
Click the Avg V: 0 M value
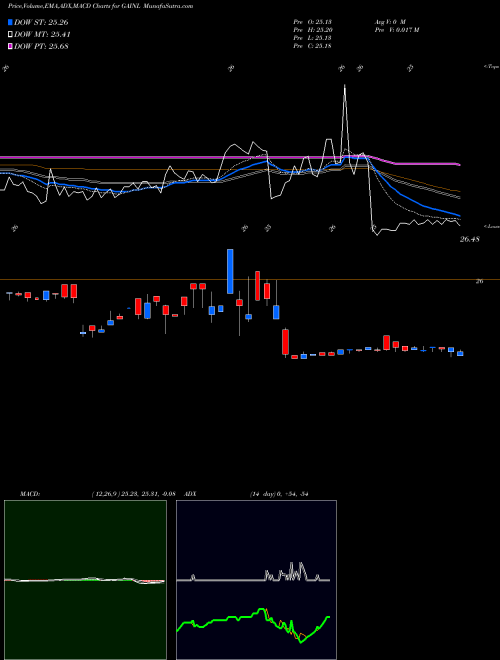[389, 21]
